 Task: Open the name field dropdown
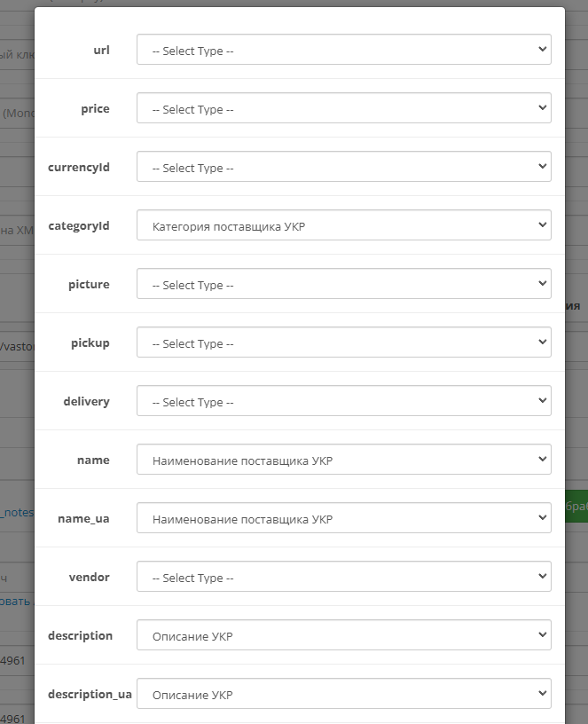click(343, 460)
